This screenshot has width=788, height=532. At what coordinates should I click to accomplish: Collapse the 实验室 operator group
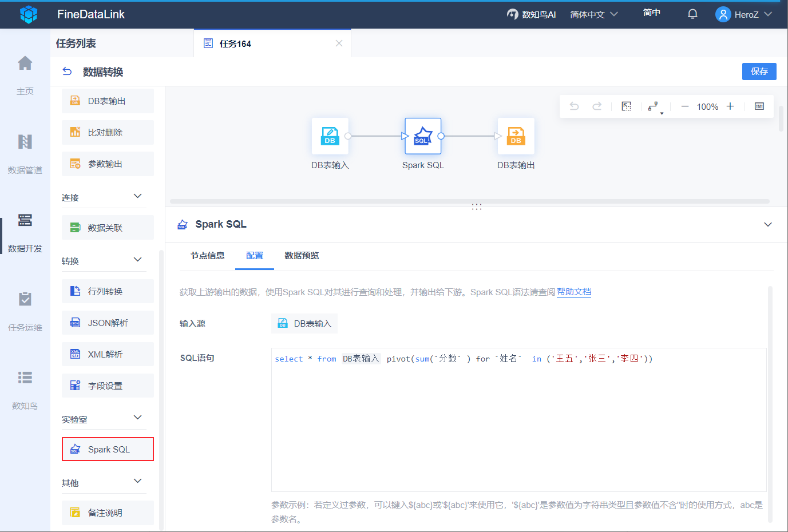coord(137,418)
